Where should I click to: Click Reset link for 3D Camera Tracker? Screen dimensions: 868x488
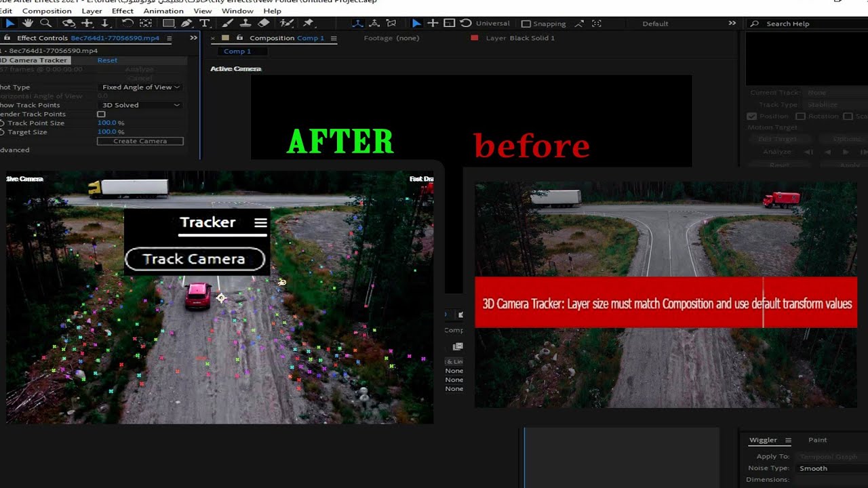(x=107, y=60)
